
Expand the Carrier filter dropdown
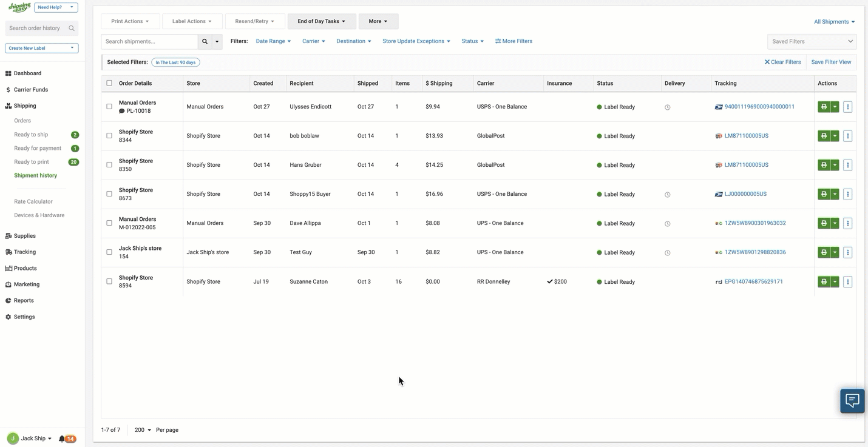[x=314, y=41]
